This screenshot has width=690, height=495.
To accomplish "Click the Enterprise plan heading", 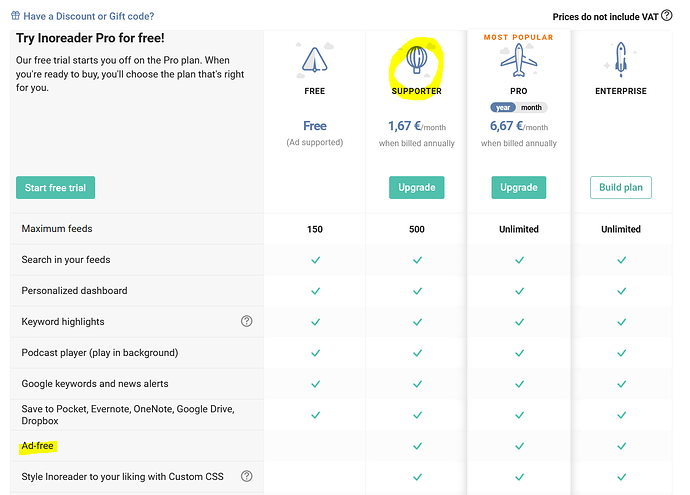I will tap(621, 91).
